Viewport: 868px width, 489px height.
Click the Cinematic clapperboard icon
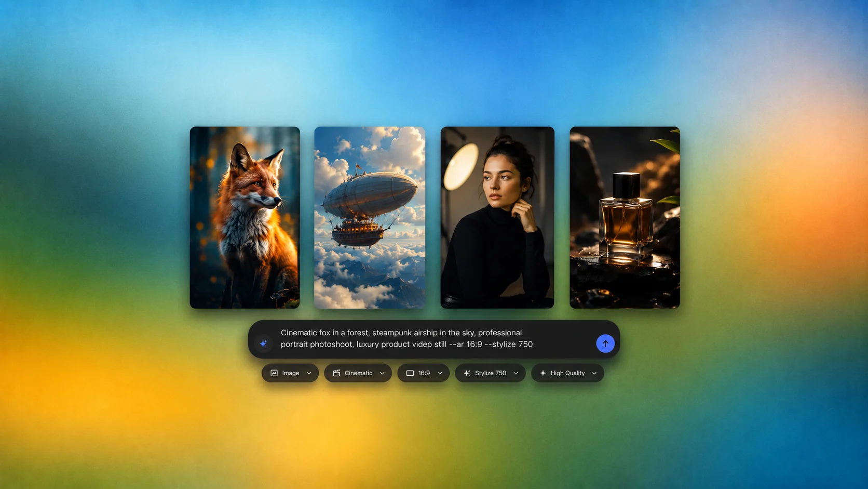pyautogui.click(x=336, y=373)
